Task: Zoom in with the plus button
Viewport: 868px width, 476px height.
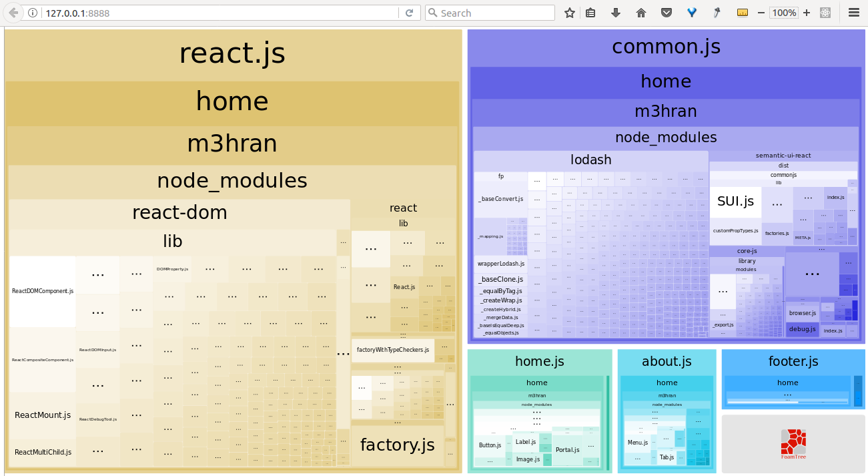Action: [807, 13]
